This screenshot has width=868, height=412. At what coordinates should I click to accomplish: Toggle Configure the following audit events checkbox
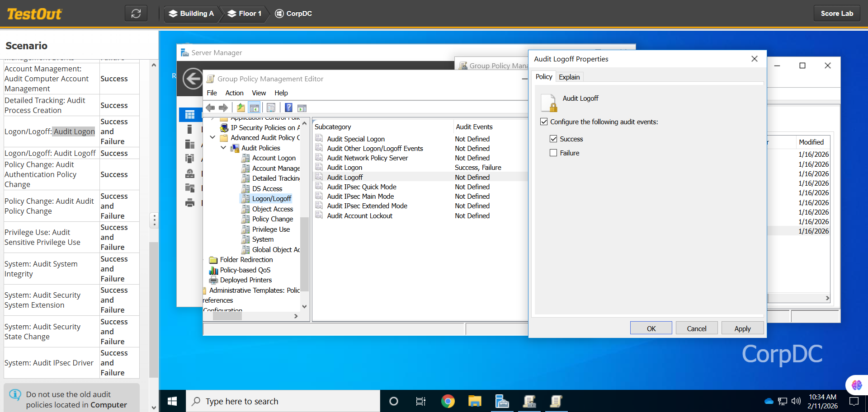click(544, 122)
